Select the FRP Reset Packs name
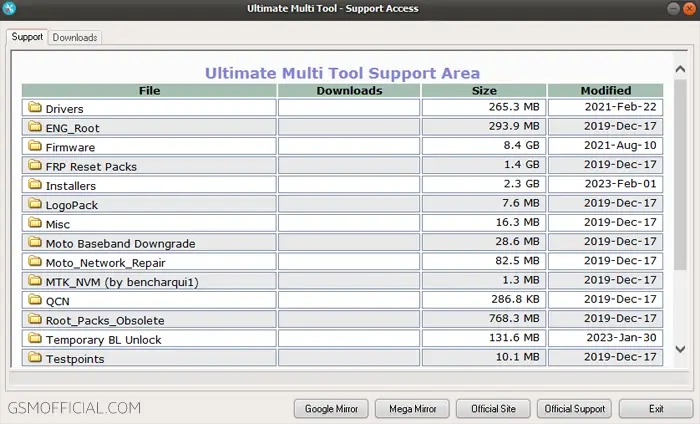700x424 pixels. 91,166
